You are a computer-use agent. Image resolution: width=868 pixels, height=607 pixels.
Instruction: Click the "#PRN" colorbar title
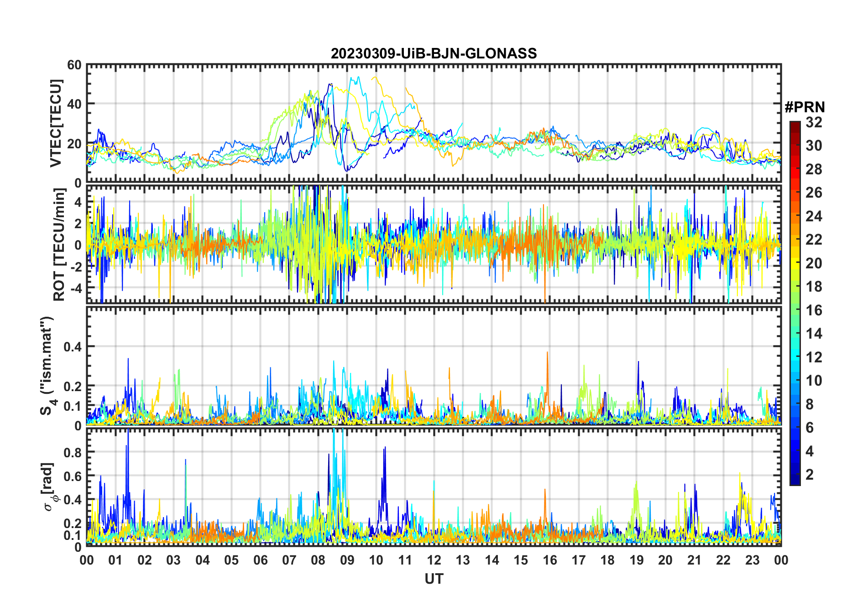[x=805, y=107]
